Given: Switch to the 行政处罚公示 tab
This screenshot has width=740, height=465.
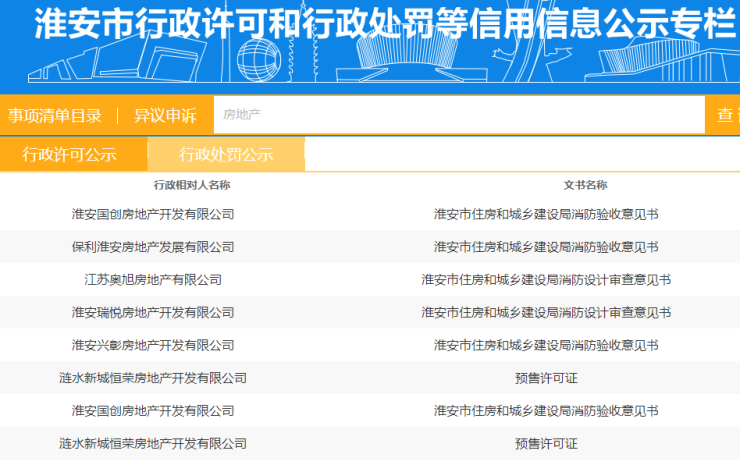Looking at the screenshot, I should point(226,154).
